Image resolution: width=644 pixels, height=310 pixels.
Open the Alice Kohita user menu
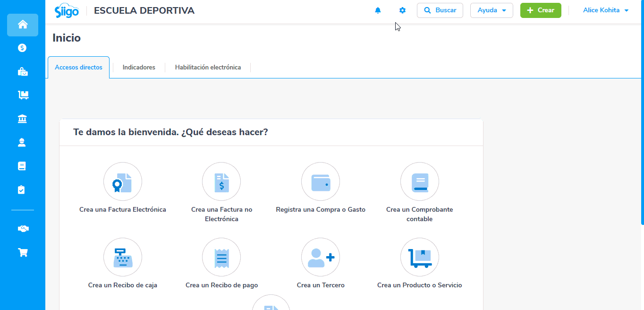coord(606,10)
